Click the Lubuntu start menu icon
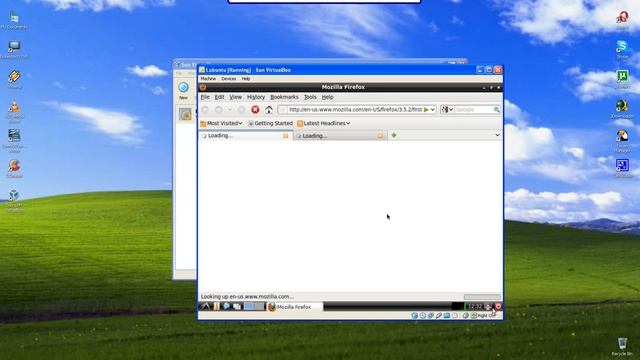This screenshot has height=360, width=640. click(x=205, y=307)
